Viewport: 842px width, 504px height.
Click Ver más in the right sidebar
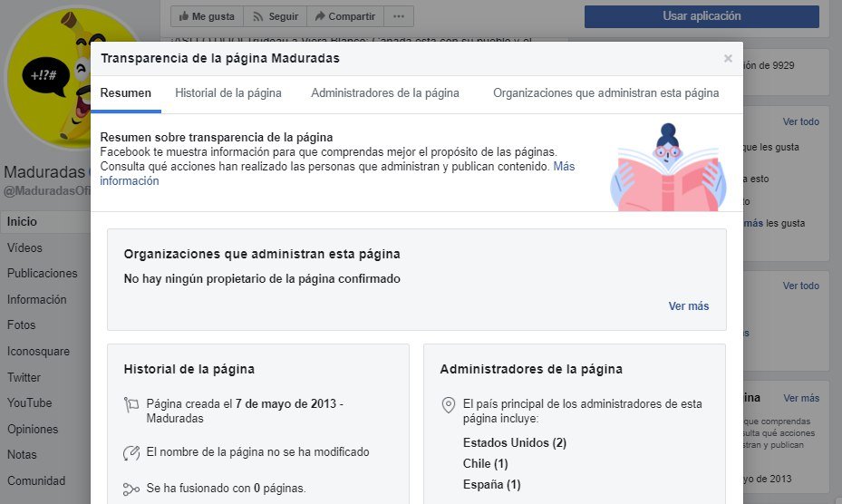coord(801,398)
